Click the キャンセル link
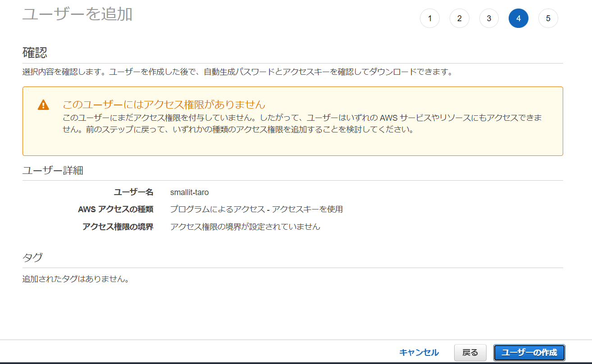This screenshot has width=592, height=364. click(x=419, y=353)
